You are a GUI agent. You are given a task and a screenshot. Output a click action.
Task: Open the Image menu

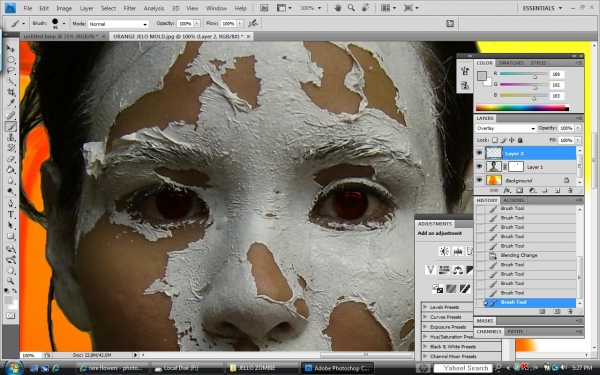point(64,8)
